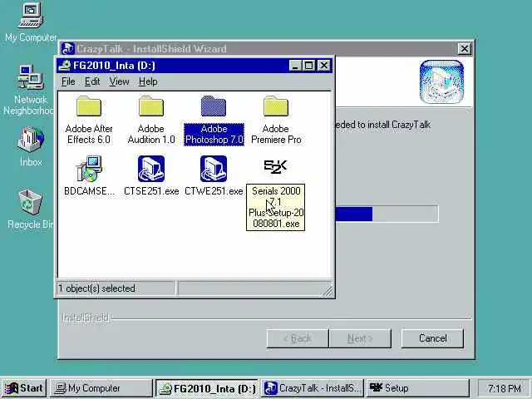532x399 pixels.
Task: Select the Serials 2000 S2K icon
Action: 275,166
